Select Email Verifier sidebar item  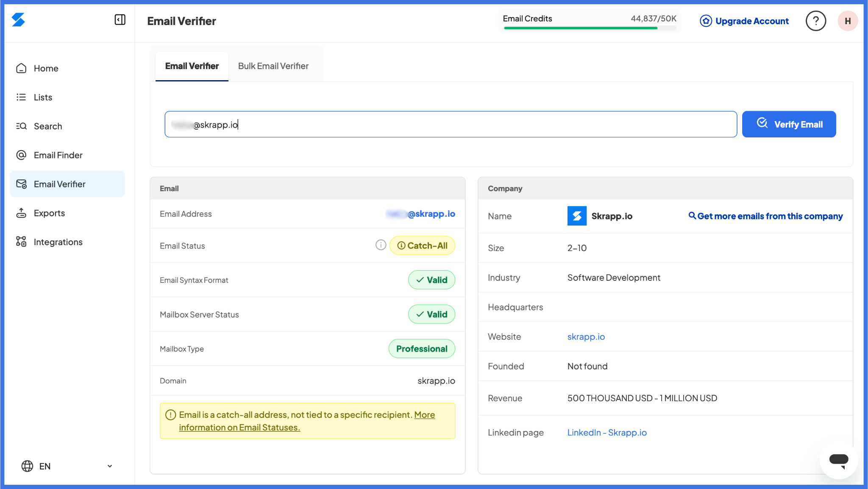(x=67, y=184)
